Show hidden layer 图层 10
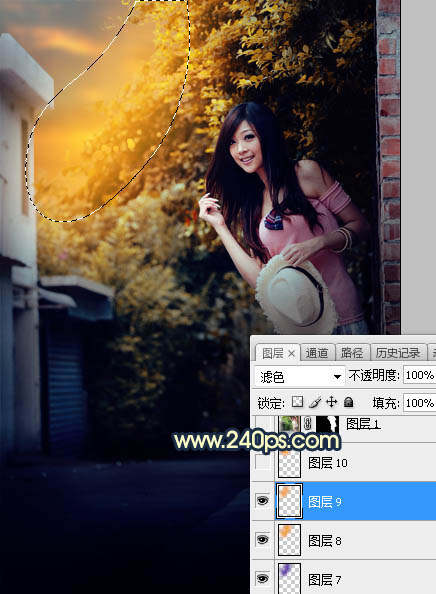This screenshot has height=594, width=436. (x=263, y=462)
